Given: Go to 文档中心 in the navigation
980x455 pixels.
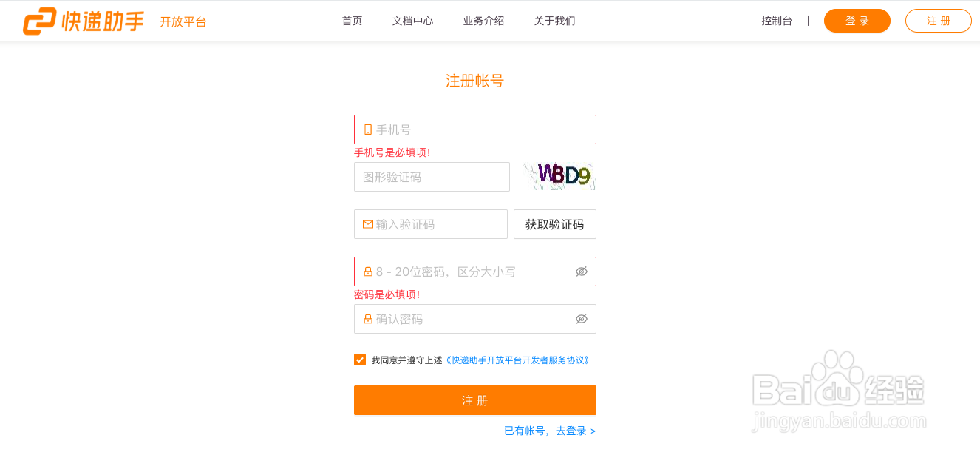Looking at the screenshot, I should [412, 21].
